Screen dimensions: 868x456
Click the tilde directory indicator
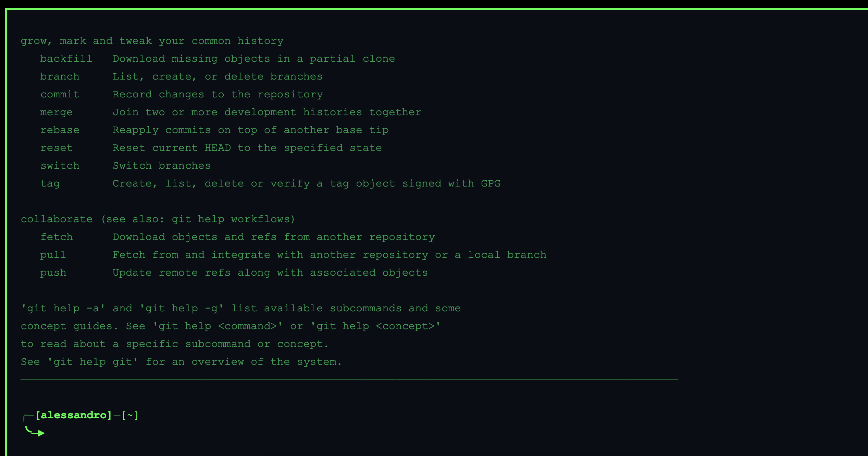point(130,416)
